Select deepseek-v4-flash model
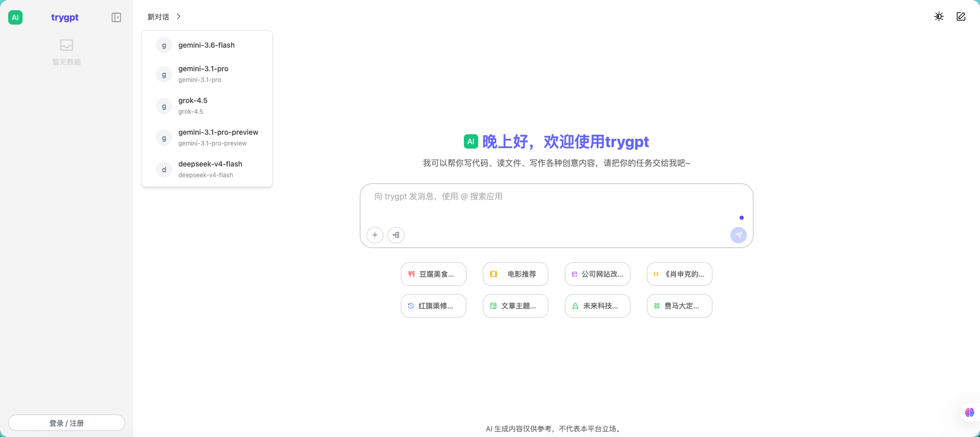980x437 pixels. coord(207,169)
